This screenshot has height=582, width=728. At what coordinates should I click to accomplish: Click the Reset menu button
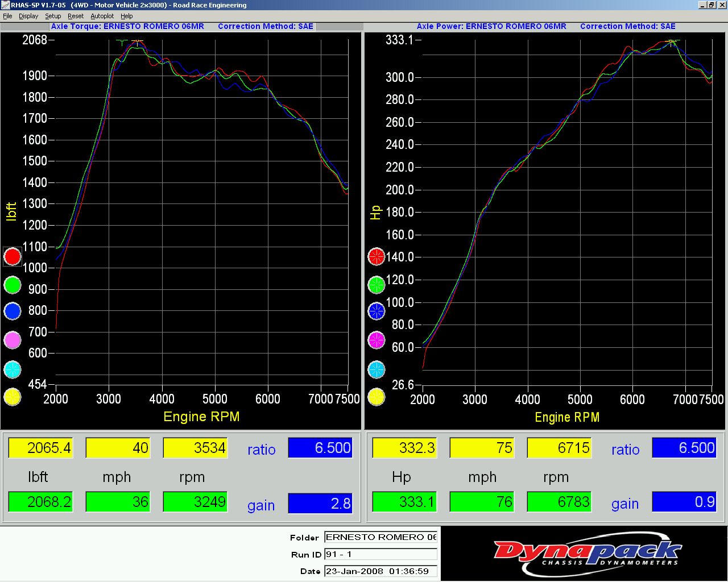click(x=76, y=16)
